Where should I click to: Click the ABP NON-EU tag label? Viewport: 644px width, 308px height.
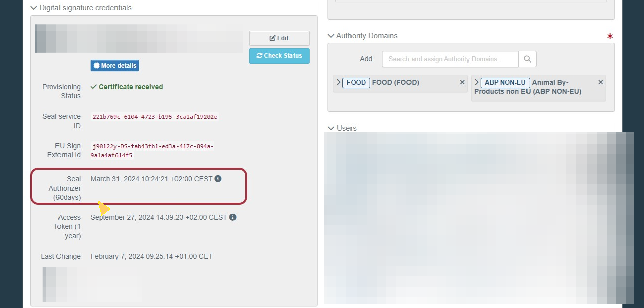tap(505, 83)
